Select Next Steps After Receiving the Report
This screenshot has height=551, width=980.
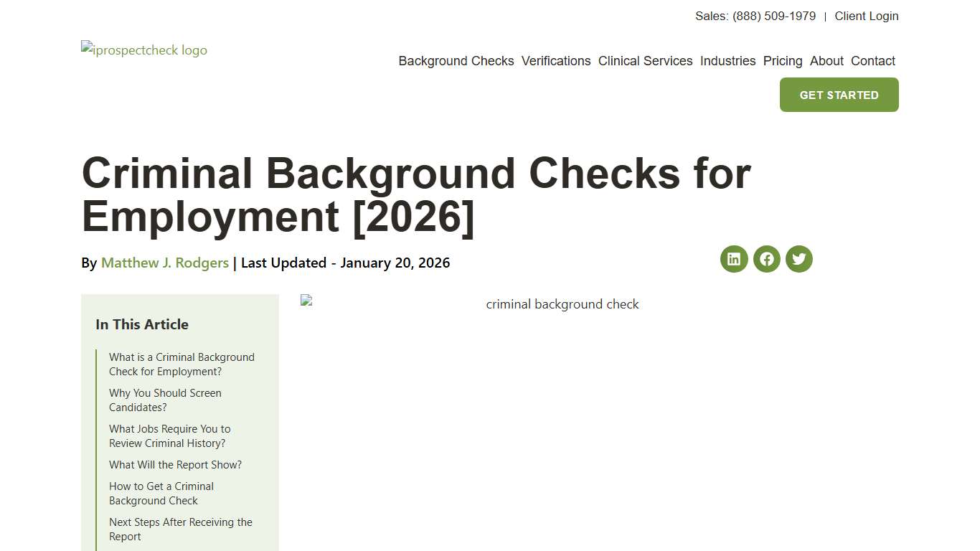[180, 529]
